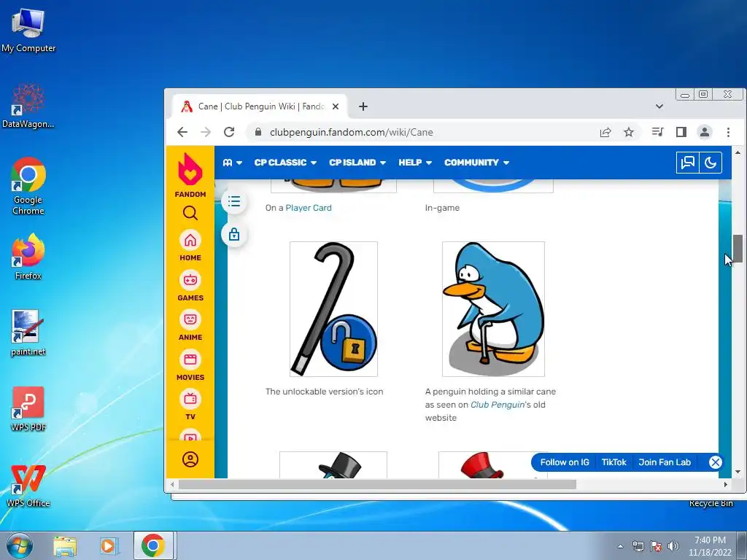The image size is (747, 560).
Task: Expand the CP CLASSIC menu
Action: pos(285,163)
